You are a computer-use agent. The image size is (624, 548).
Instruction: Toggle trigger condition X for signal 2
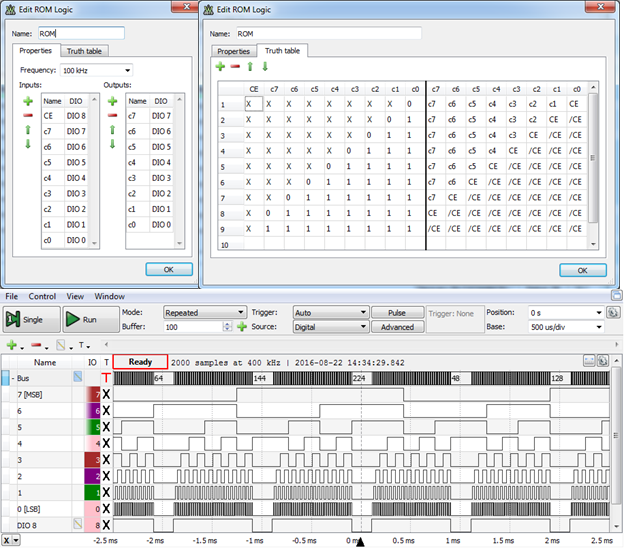pos(106,476)
